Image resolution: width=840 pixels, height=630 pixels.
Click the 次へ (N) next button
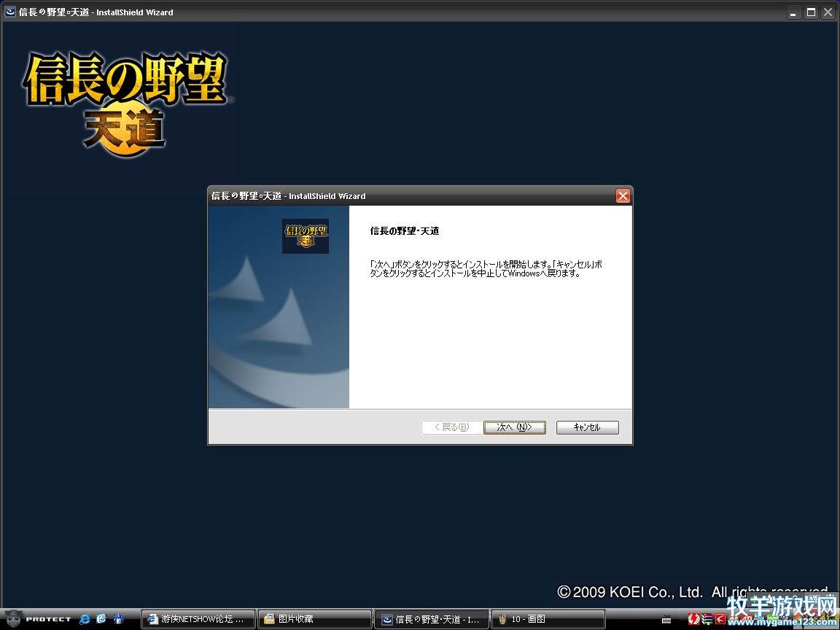coord(514,427)
